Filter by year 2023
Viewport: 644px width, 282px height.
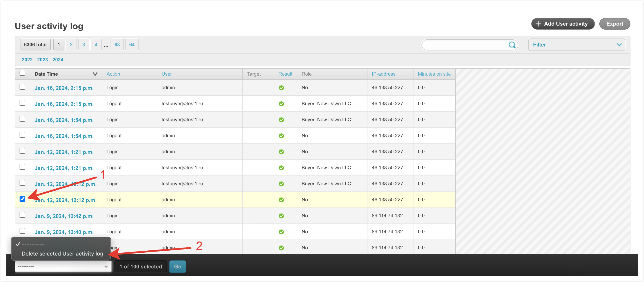42,60
